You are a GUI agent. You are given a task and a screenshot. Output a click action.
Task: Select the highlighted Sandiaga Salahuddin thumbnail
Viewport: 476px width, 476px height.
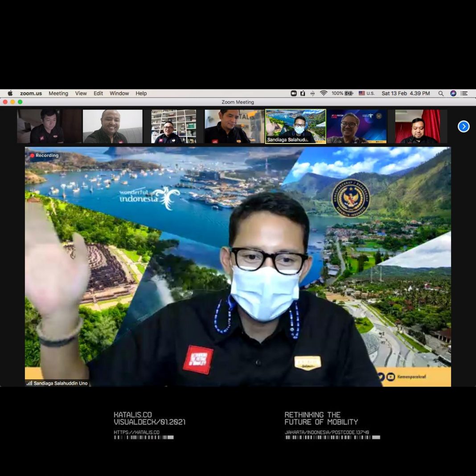pos(295,127)
